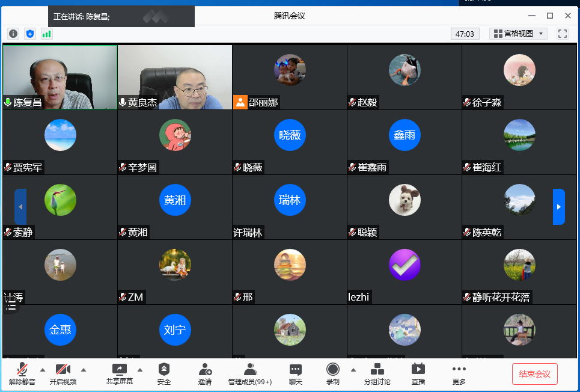Expand audio options arrow beside 解除静音

43,370
